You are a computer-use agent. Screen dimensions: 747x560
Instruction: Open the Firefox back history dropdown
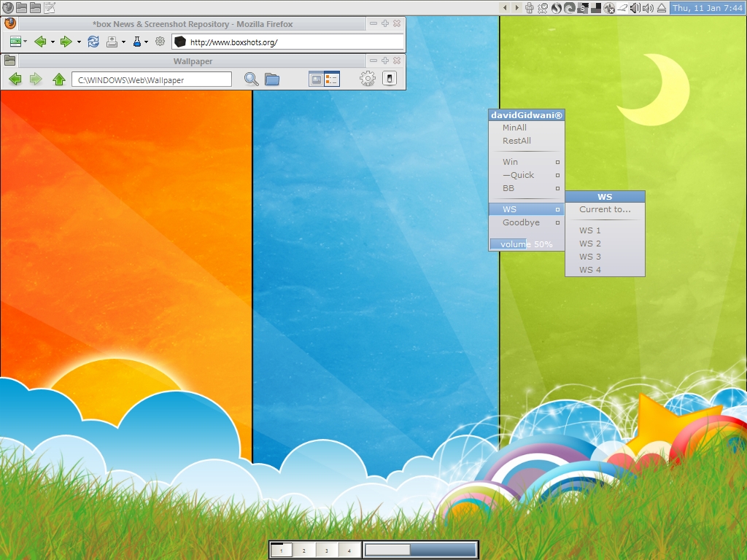(53, 42)
